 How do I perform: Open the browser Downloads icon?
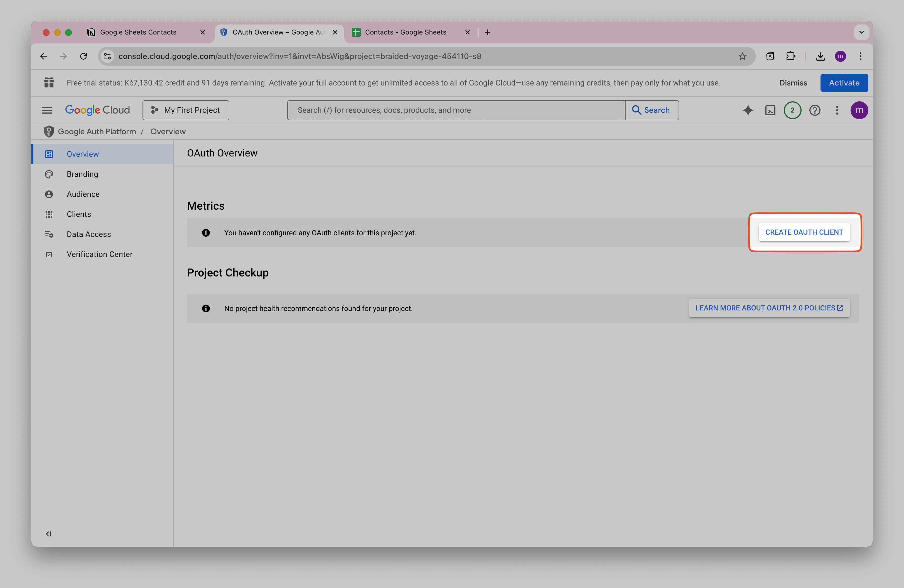coord(821,56)
